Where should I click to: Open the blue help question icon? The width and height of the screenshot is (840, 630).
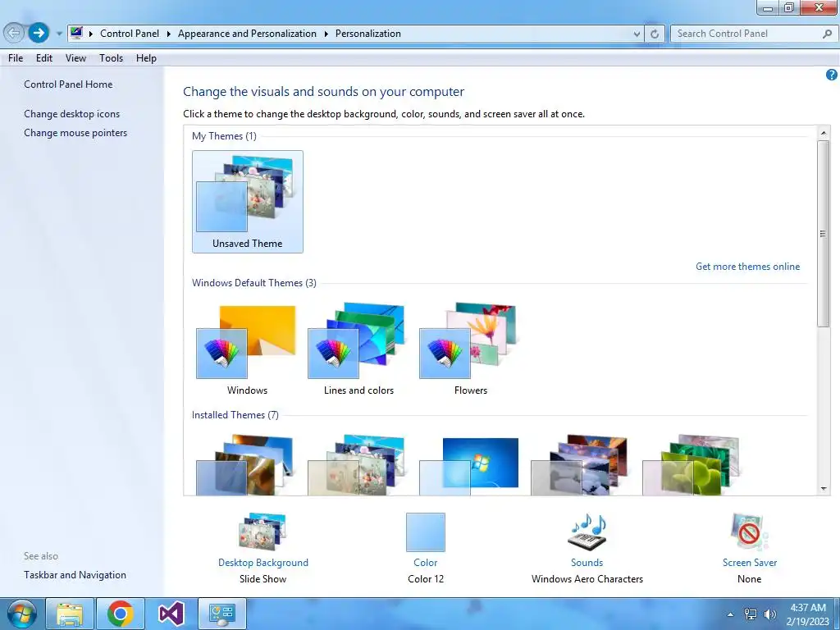[832, 75]
